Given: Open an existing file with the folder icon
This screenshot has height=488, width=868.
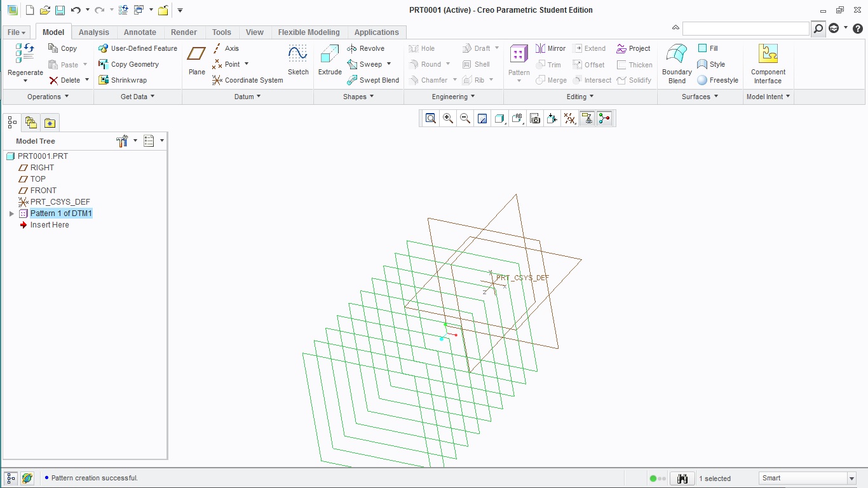Looking at the screenshot, I should (x=44, y=10).
